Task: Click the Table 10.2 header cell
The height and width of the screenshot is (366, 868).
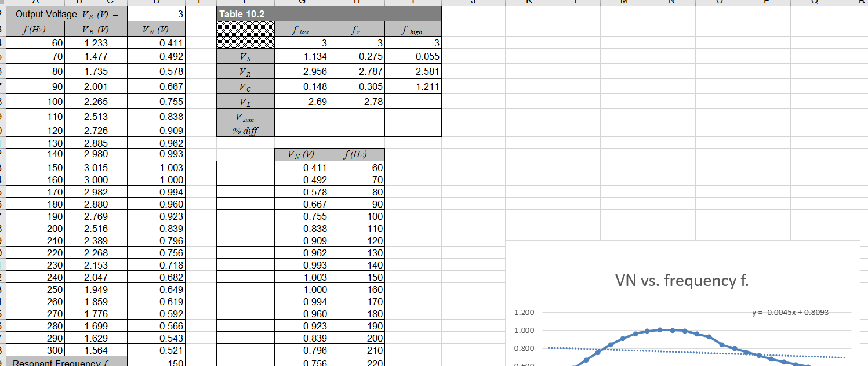Action: click(328, 14)
